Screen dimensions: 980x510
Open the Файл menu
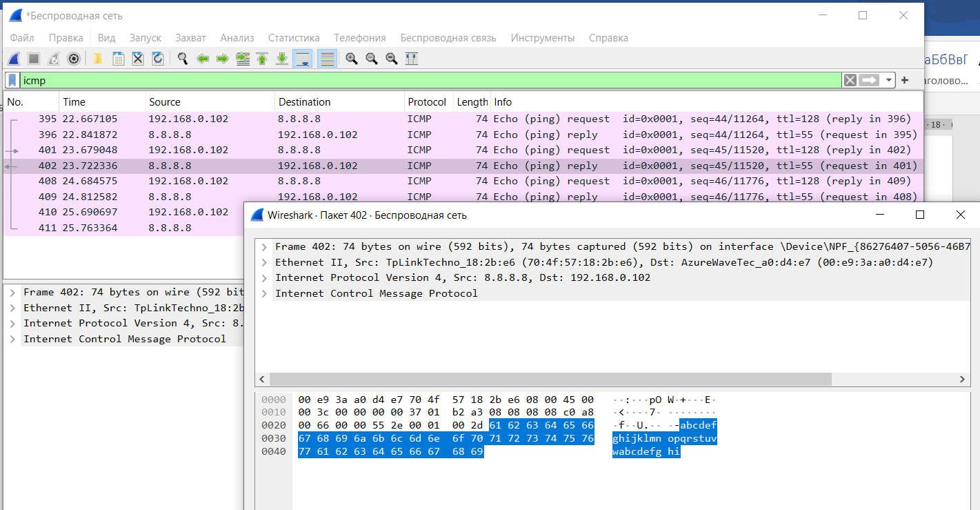click(22, 38)
